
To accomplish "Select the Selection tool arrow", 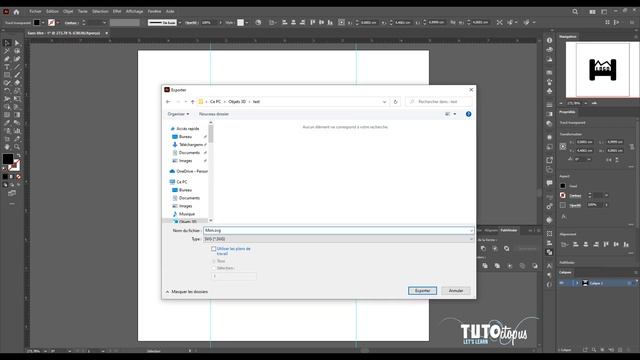I will click(x=7, y=43).
